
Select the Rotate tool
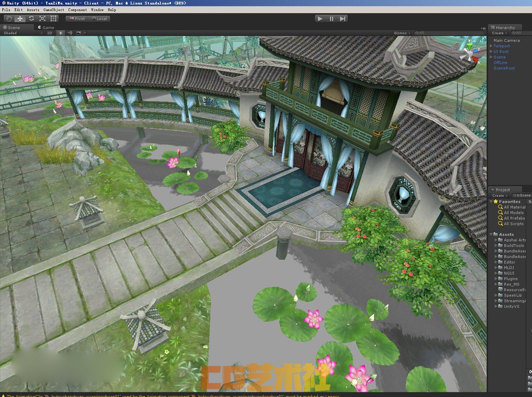click(31, 19)
